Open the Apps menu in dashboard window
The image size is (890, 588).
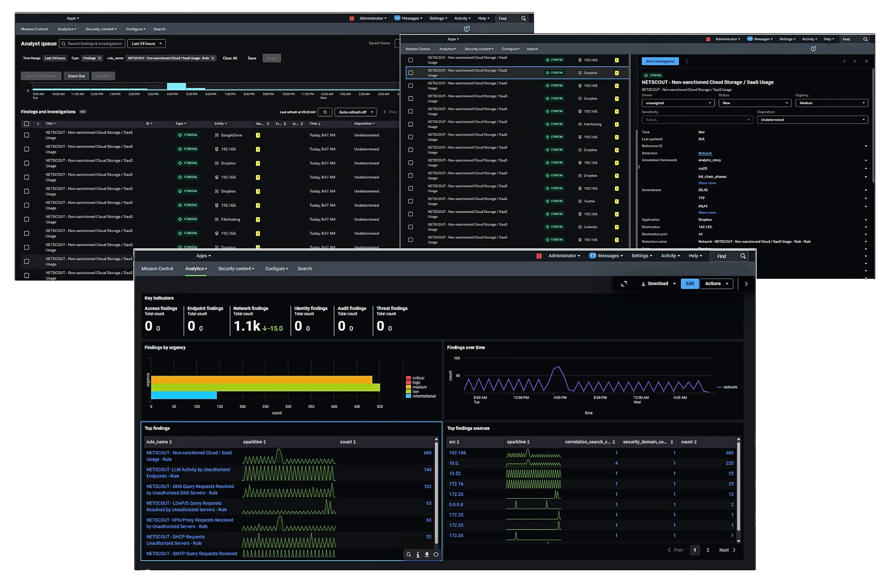(x=203, y=256)
